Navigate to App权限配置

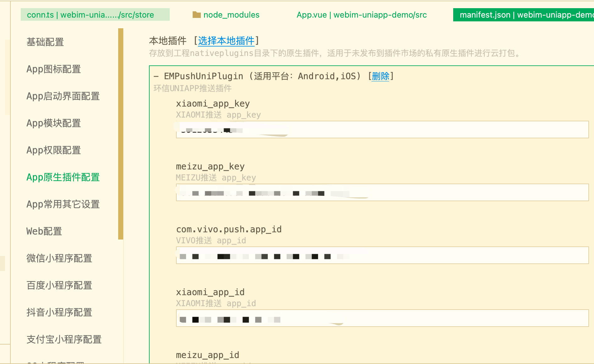click(x=54, y=150)
